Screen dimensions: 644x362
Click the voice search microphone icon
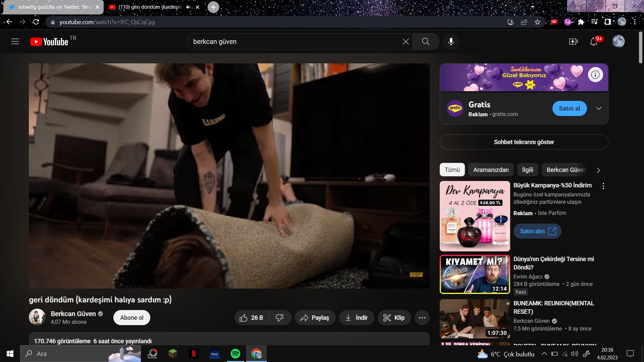(x=451, y=42)
